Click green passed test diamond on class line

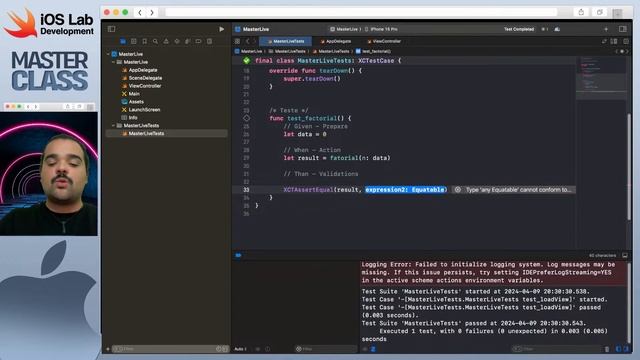(247, 60)
